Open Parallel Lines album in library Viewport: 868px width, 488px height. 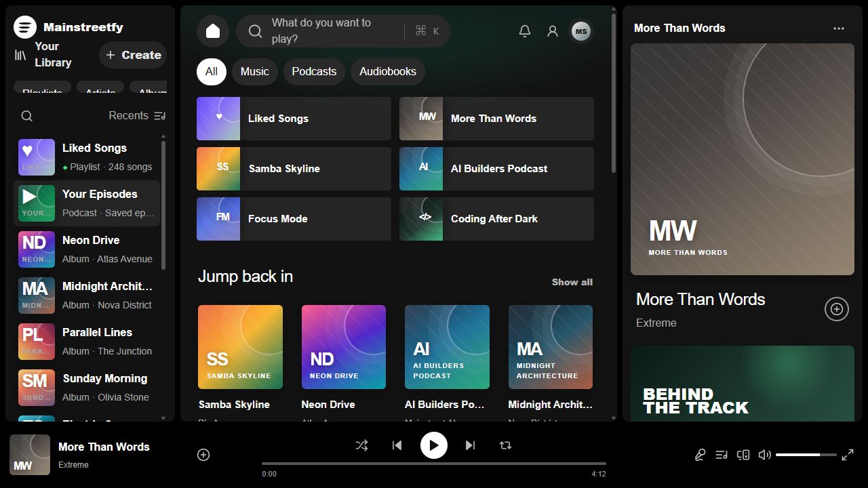point(87,342)
